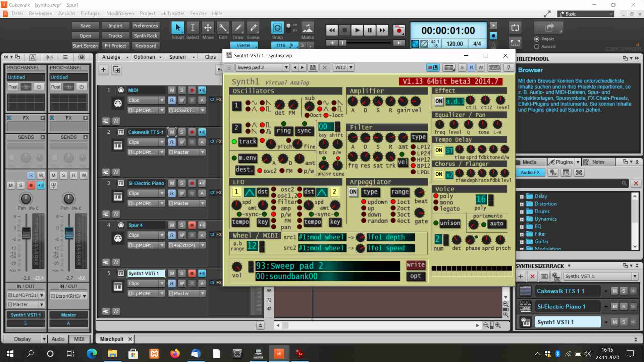Click the Preferences button
The height and width of the screenshot is (362, 644).
coord(145,26)
